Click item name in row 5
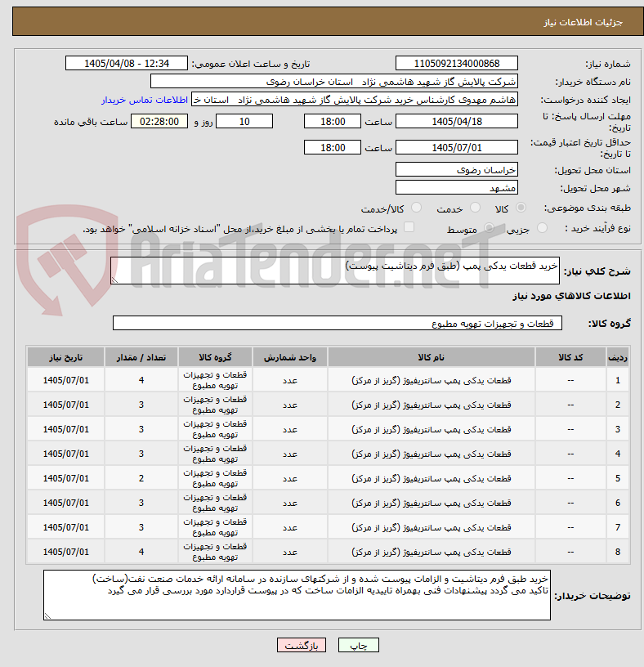Image resolution: width=644 pixels, height=667 pixels. pyautogui.click(x=431, y=478)
